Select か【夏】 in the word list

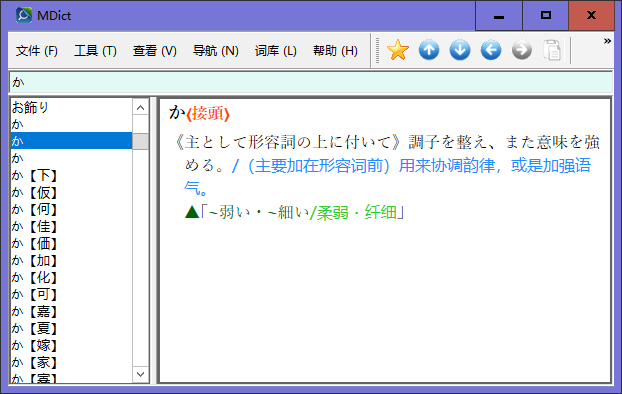pyautogui.click(x=71, y=328)
